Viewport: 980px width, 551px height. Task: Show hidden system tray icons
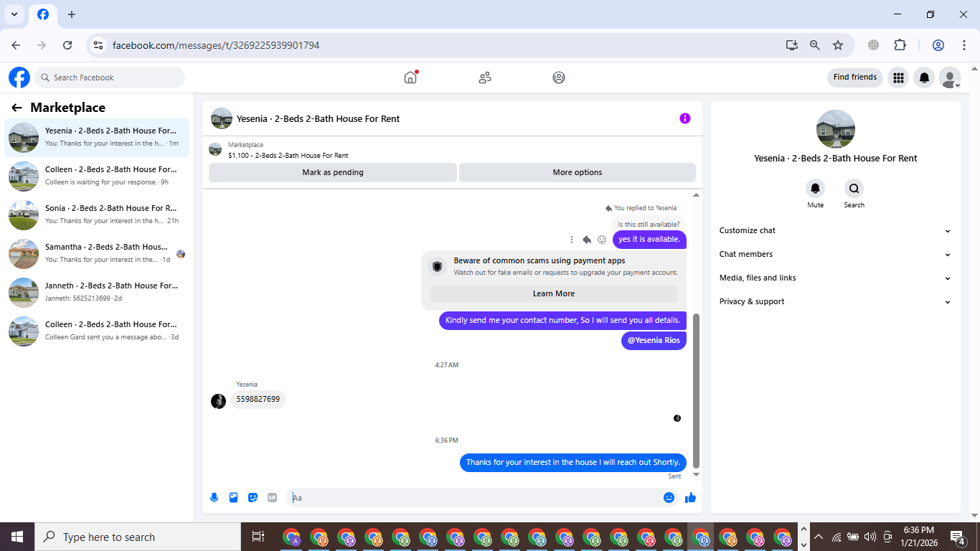point(819,537)
